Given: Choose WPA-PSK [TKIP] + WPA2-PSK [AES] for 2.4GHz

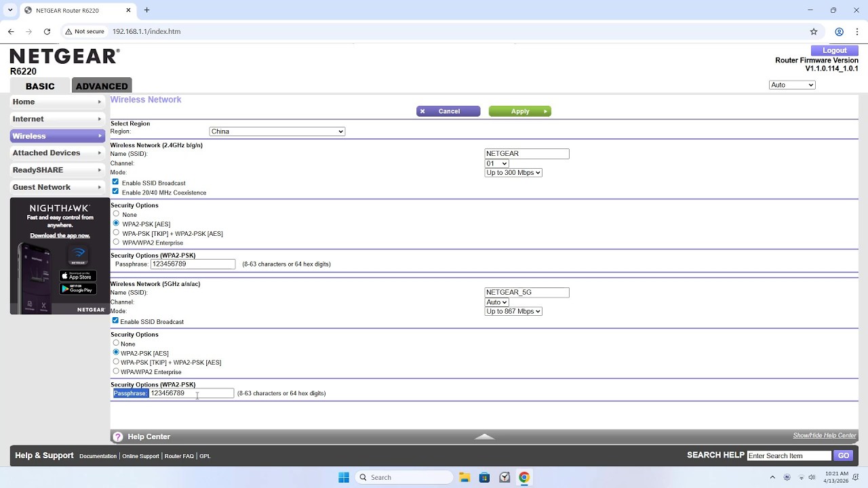Looking at the screenshot, I should click(116, 232).
